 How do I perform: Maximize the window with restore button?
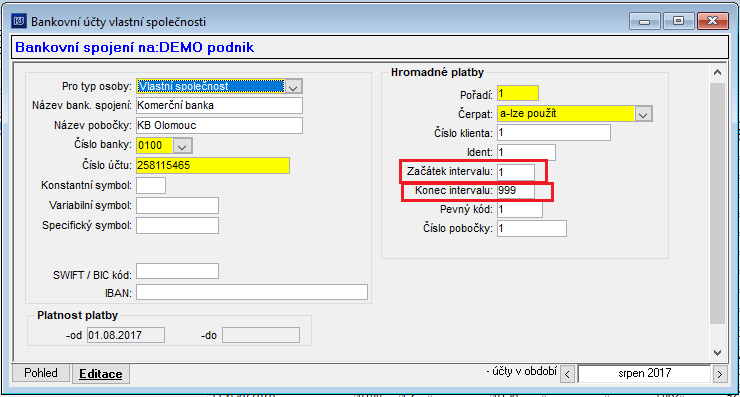(678, 21)
